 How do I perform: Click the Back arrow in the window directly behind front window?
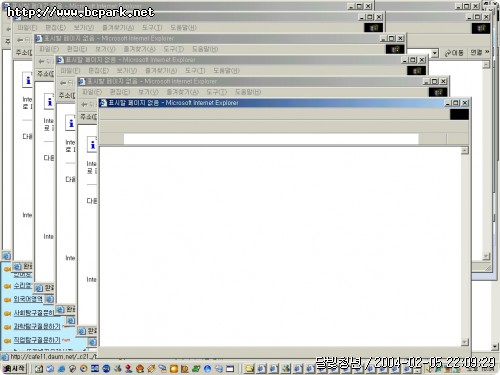point(85,105)
